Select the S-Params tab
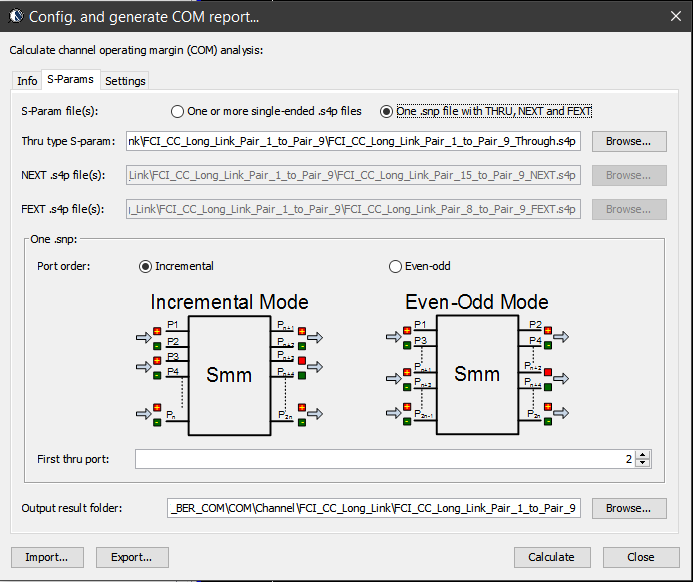Screen dimensions: 693x582 pyautogui.click(x=70, y=80)
